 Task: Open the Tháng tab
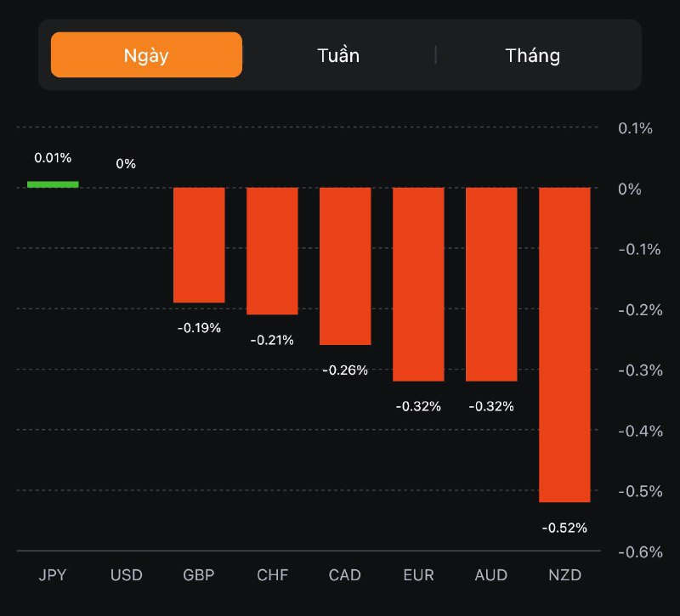click(x=533, y=55)
